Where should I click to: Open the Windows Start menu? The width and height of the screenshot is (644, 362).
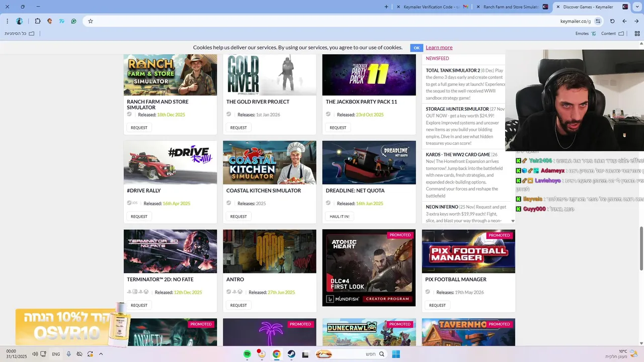[x=396, y=354]
